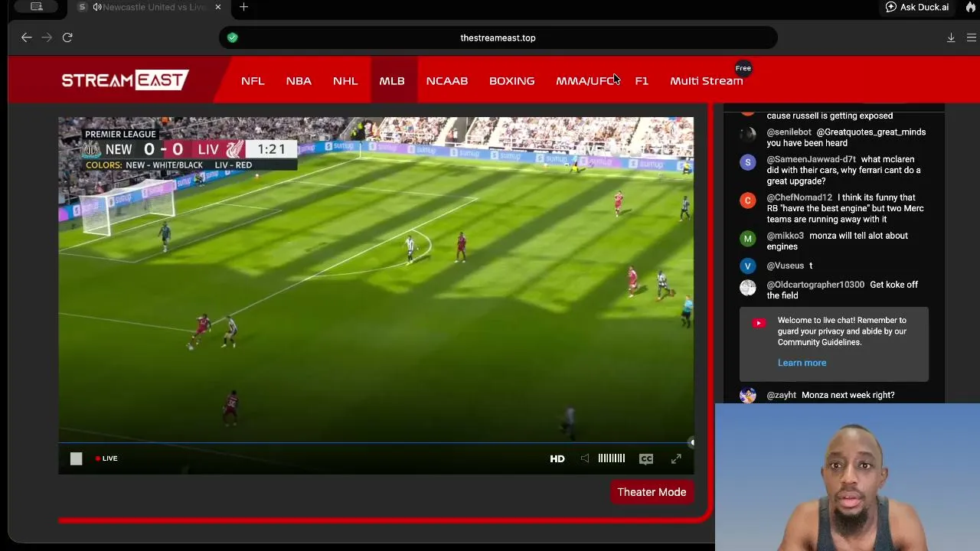
Task: Open the browser hamburger menu
Action: pyautogui.click(x=972, y=37)
